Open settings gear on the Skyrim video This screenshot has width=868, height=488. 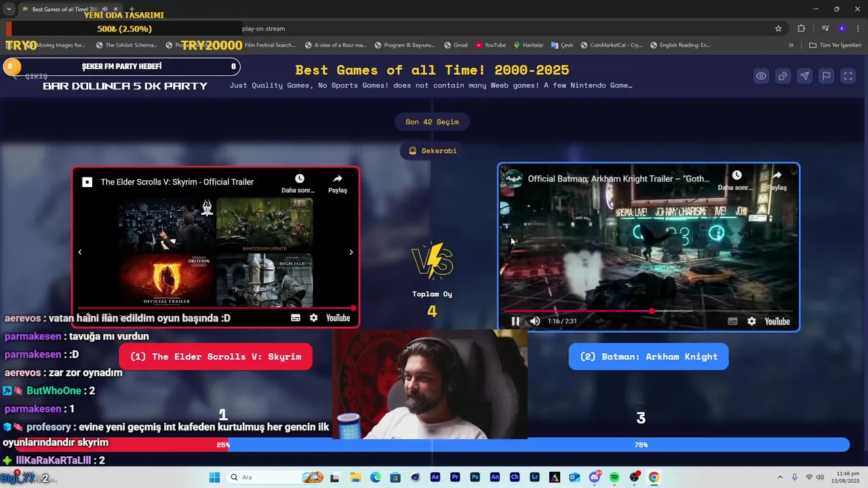[x=313, y=318]
